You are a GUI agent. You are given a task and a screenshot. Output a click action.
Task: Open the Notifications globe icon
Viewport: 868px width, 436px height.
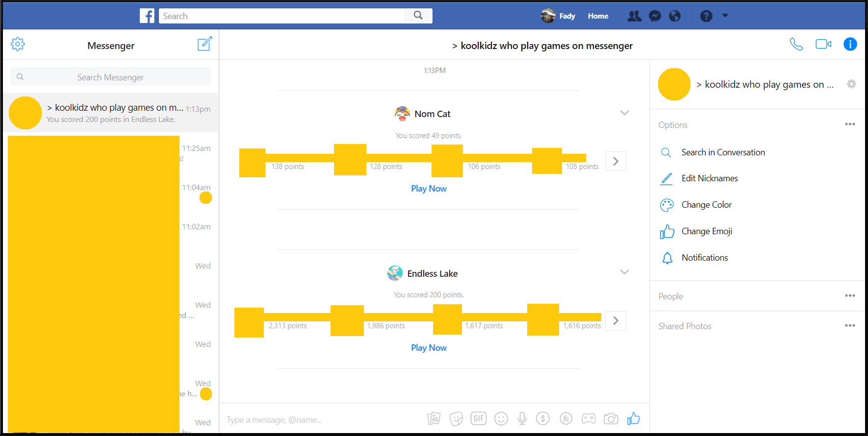click(x=675, y=16)
